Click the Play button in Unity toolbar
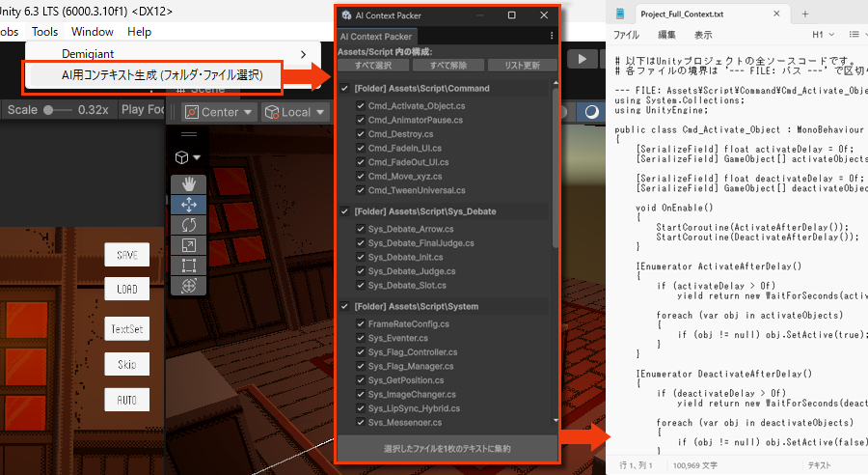Viewport: 868px width, 475px height. click(x=582, y=59)
